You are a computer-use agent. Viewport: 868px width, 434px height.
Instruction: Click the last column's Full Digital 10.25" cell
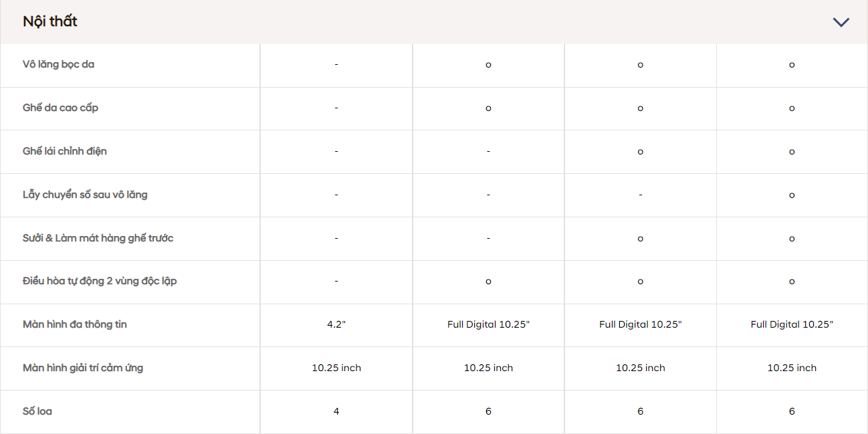[792, 324]
